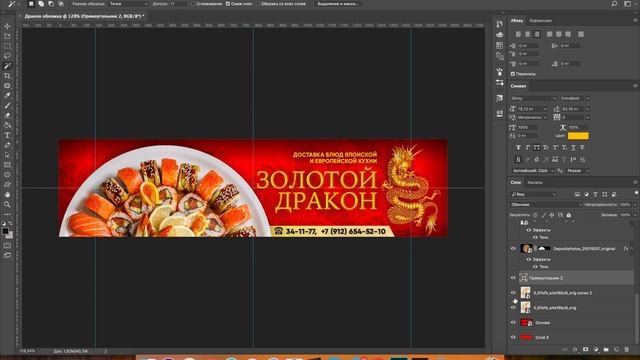Hide the Depositphotos original layer
The height and width of the screenshot is (360, 640).
coord(513,249)
